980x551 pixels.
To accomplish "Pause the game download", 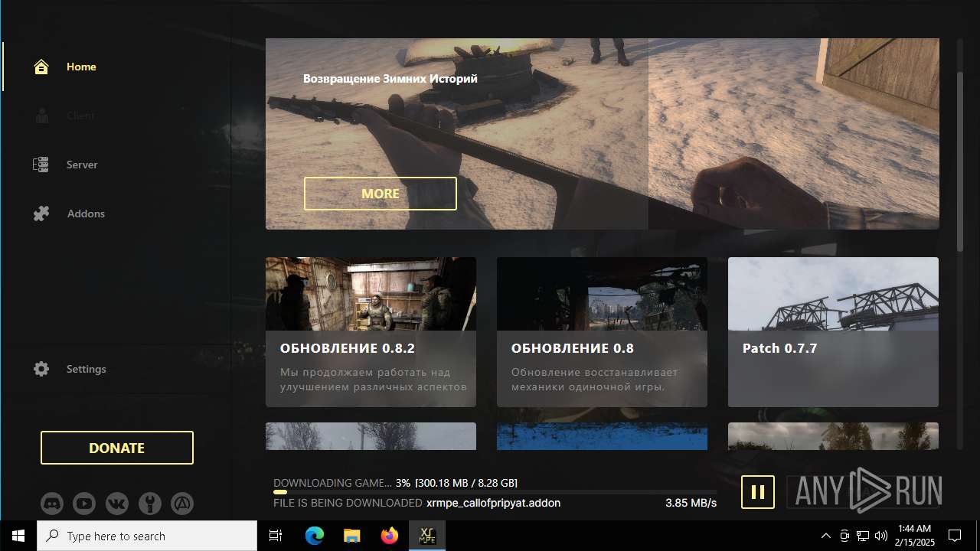I will pos(758,492).
